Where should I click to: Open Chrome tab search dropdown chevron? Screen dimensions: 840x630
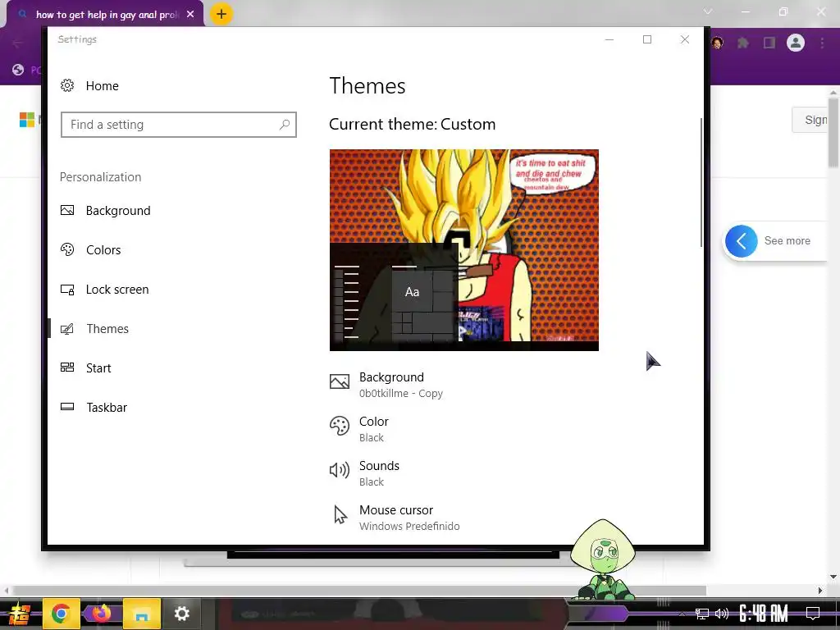click(708, 11)
